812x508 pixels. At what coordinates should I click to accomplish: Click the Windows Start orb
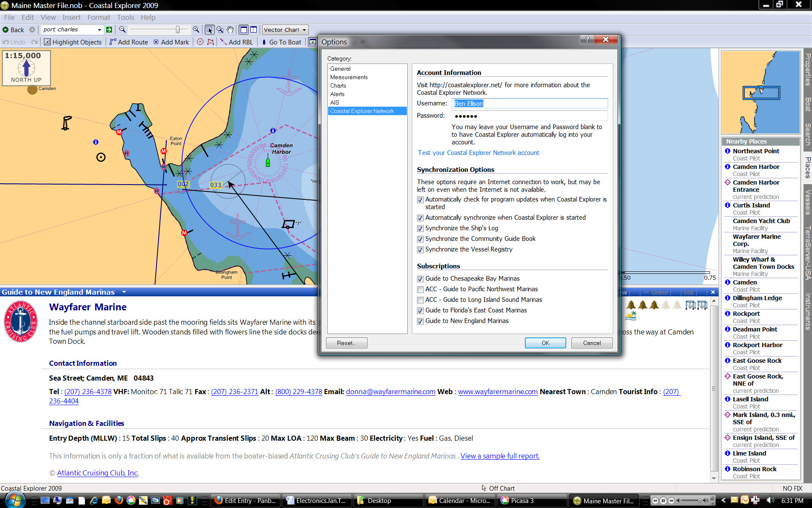[x=15, y=500]
